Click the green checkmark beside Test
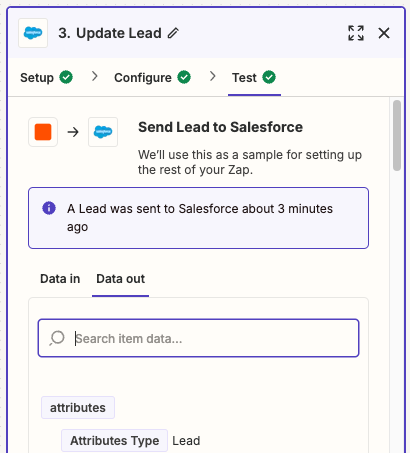The height and width of the screenshot is (453, 410). pos(269,77)
